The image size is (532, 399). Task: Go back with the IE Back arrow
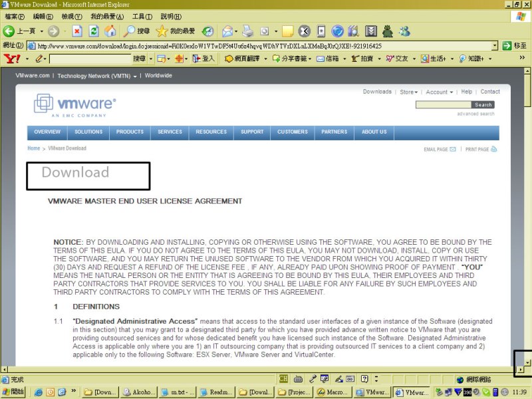[x=9, y=31]
